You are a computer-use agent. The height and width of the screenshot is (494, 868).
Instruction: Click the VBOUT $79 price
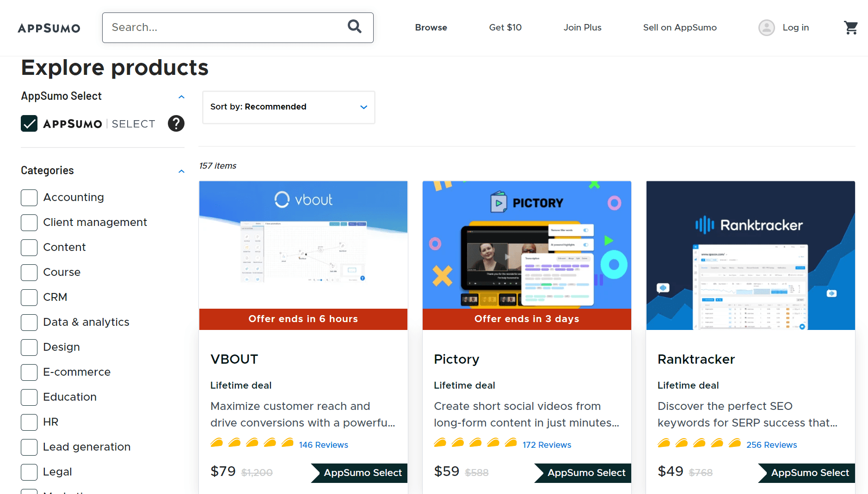point(223,471)
